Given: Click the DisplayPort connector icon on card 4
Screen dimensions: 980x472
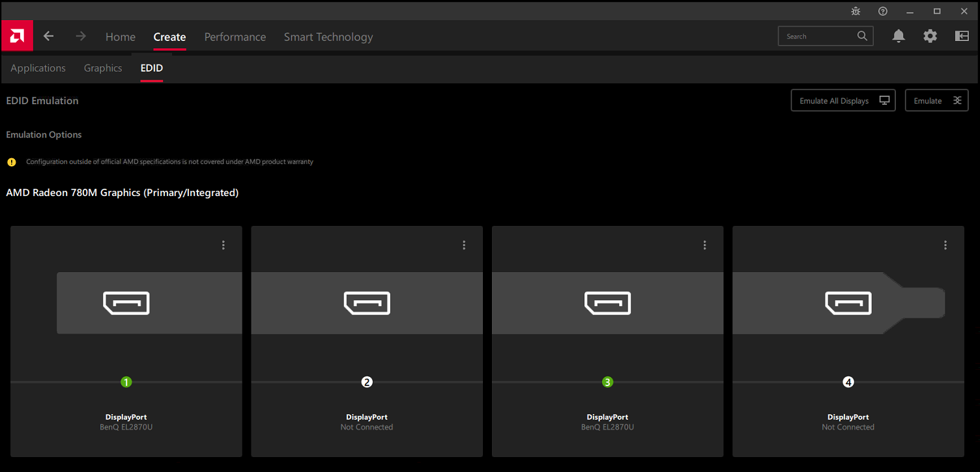Looking at the screenshot, I should [x=848, y=303].
